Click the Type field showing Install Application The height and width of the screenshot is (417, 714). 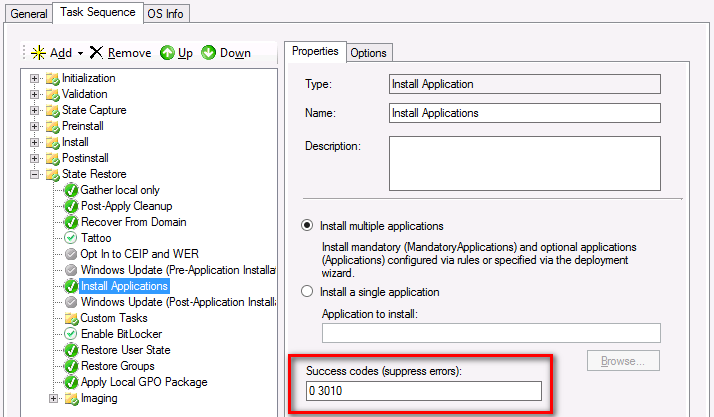[x=525, y=84]
